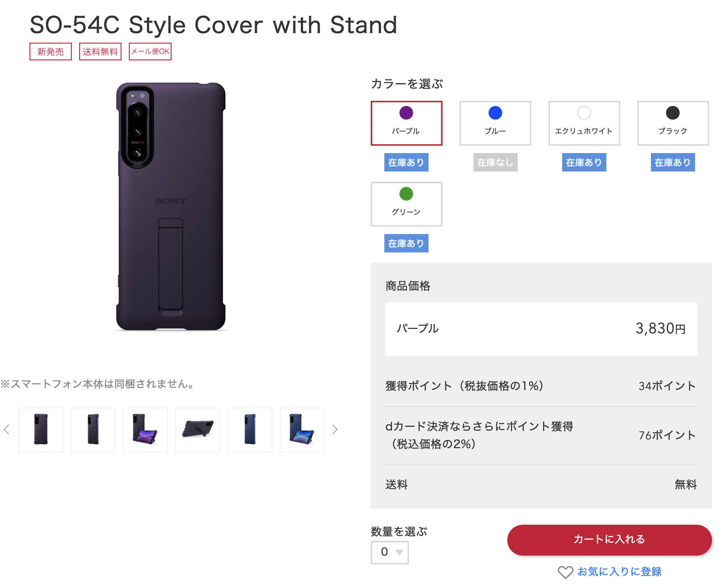726x588 pixels.
Task: Show second purple case angled thumbnail
Action: coord(93,430)
